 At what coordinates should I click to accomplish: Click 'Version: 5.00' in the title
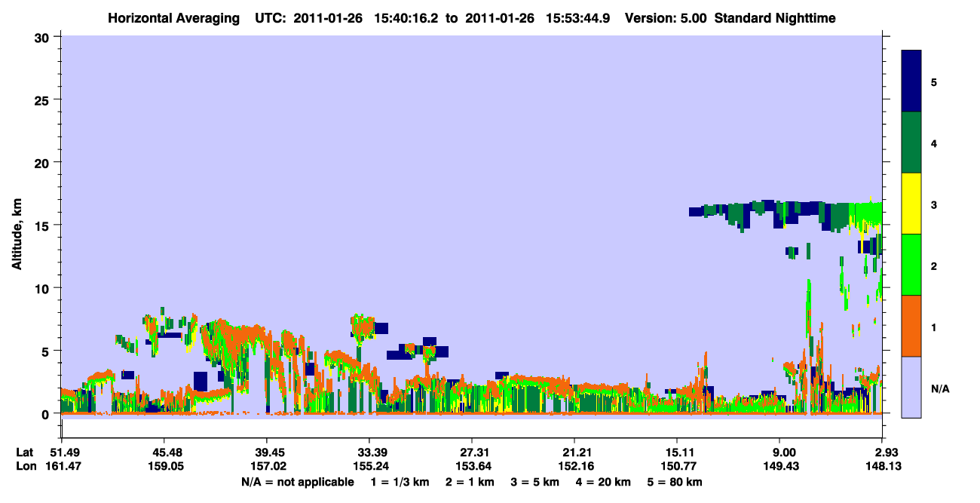click(667, 18)
